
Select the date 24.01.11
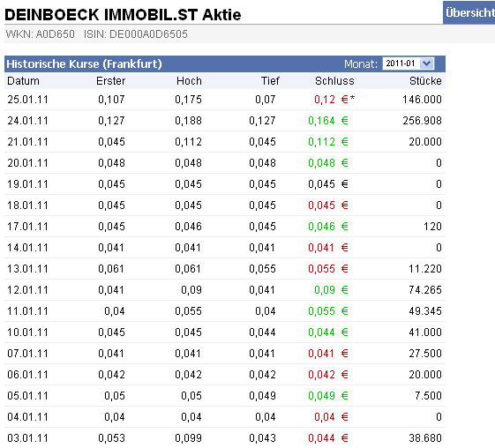[x=27, y=121]
